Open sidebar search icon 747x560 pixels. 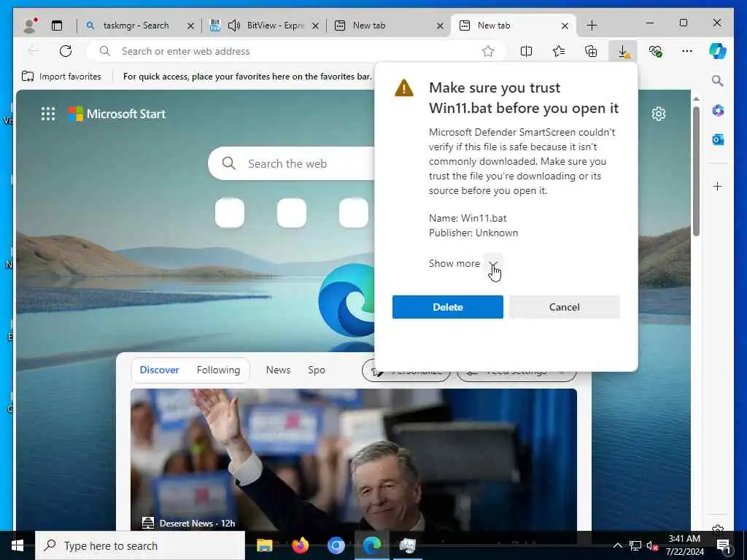(718, 80)
